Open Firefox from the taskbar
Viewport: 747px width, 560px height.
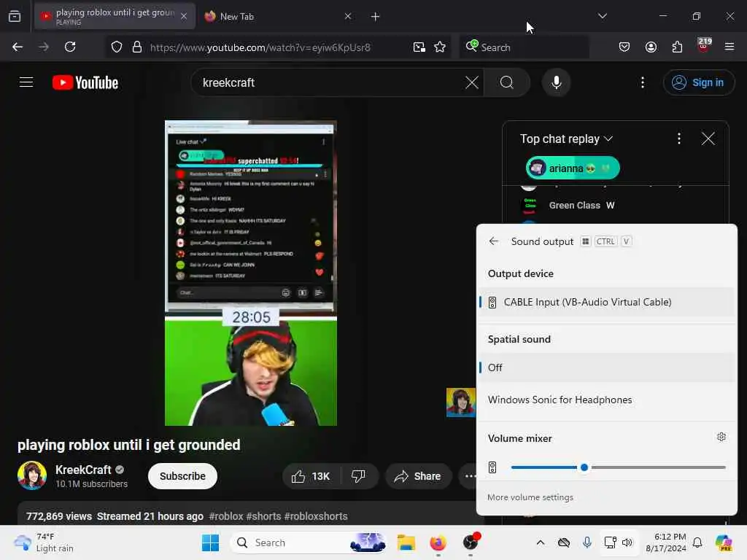tap(438, 542)
